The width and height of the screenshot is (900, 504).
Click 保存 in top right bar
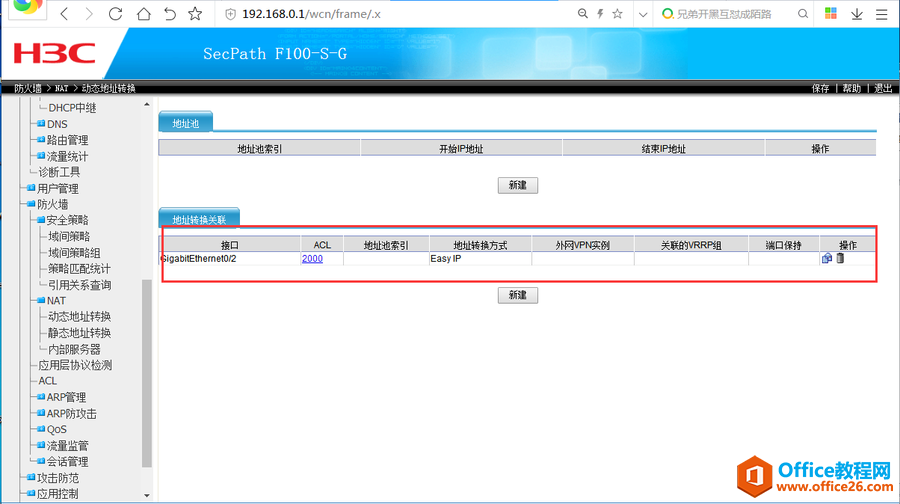pos(820,88)
